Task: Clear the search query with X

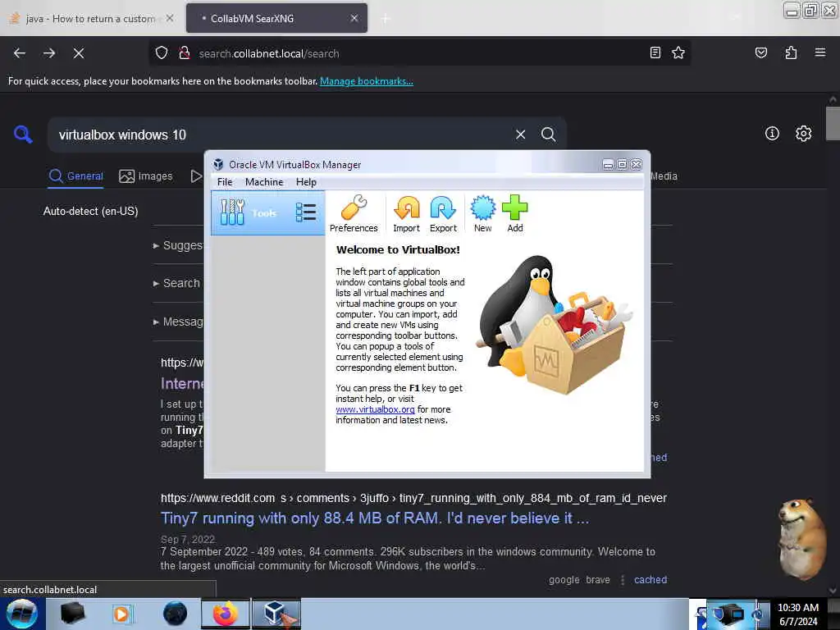Action: (x=520, y=135)
